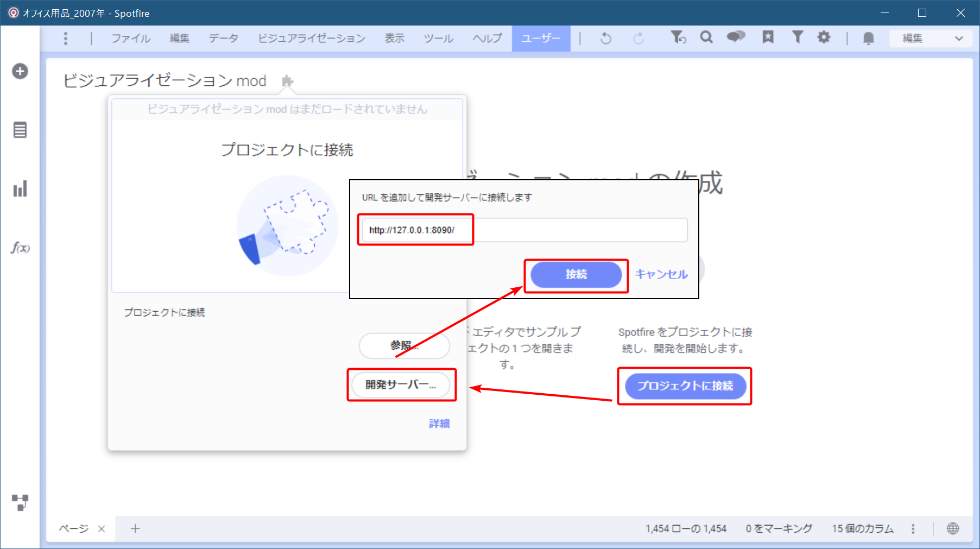Image resolution: width=980 pixels, height=549 pixels.
Task: Open the three-dot menu in the toolbar
Action: [x=66, y=38]
